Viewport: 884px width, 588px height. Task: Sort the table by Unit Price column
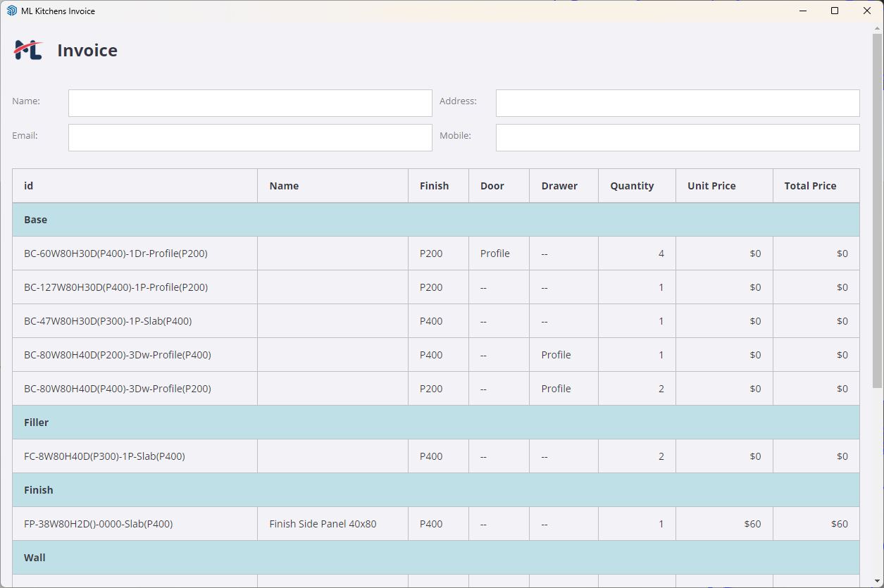coord(711,185)
